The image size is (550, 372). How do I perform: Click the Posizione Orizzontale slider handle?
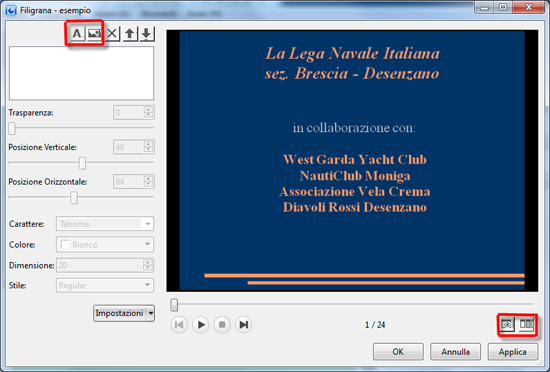pyautogui.click(x=74, y=198)
